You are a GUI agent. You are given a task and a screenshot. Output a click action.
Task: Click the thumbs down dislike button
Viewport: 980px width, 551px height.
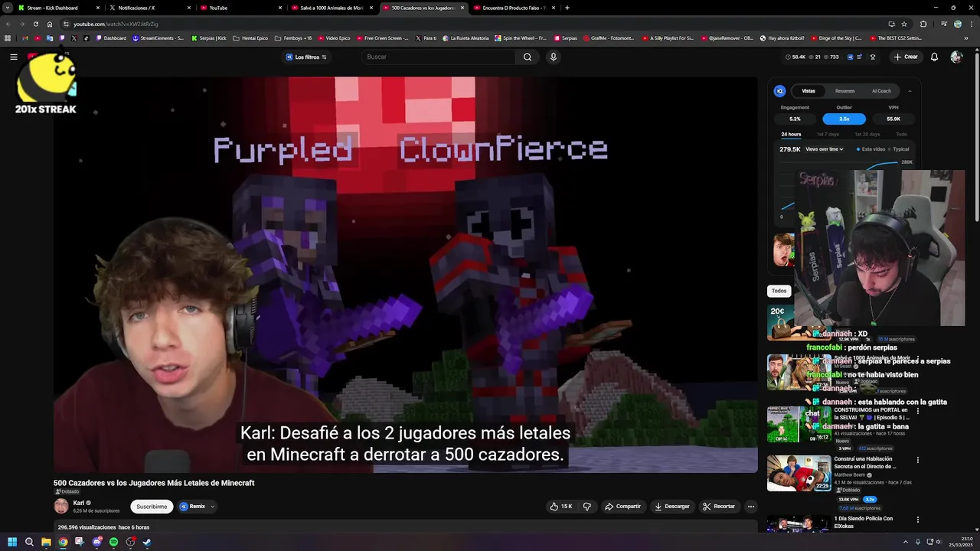pos(587,506)
